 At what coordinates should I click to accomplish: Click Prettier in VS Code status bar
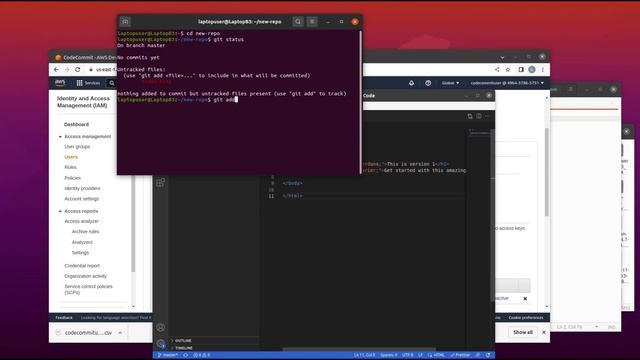460,355
